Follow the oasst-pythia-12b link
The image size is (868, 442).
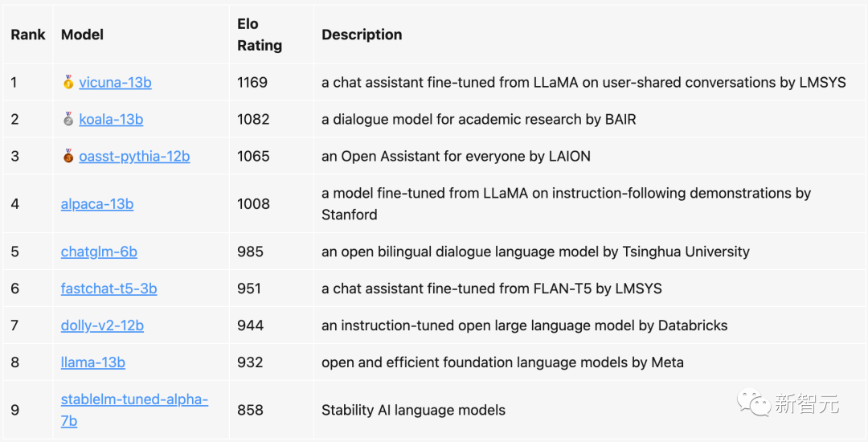coord(134,156)
